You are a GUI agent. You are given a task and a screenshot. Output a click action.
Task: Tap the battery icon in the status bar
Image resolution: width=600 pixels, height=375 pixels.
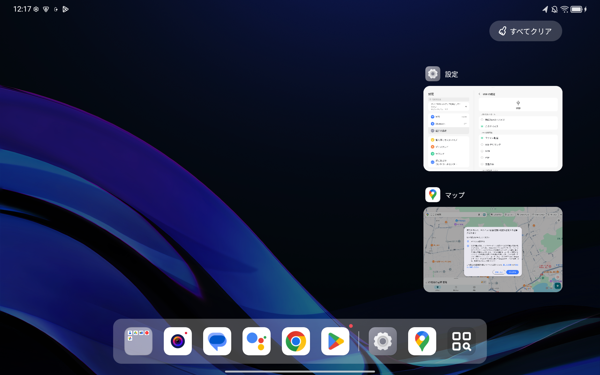pos(576,9)
